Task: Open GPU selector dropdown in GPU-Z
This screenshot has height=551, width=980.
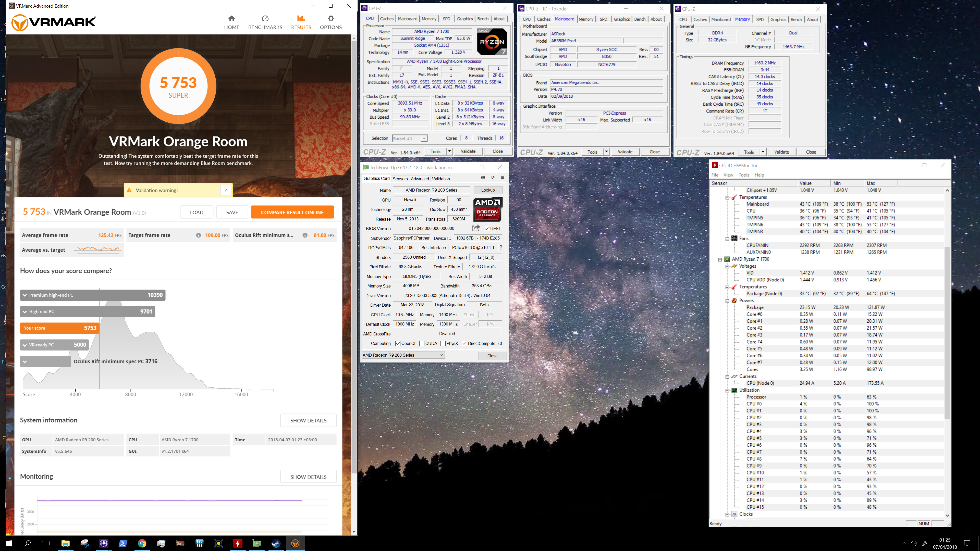Action: coord(403,355)
